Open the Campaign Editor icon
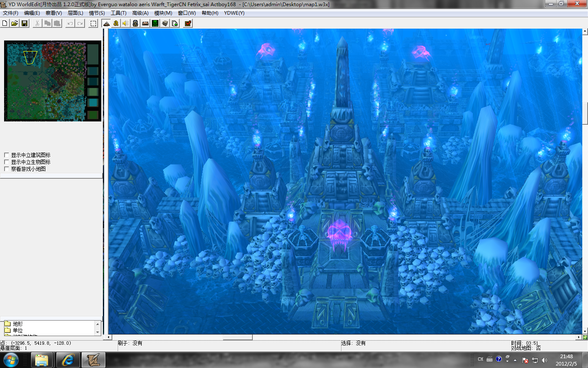This screenshot has height=368, width=588. pyautogui.click(x=145, y=23)
